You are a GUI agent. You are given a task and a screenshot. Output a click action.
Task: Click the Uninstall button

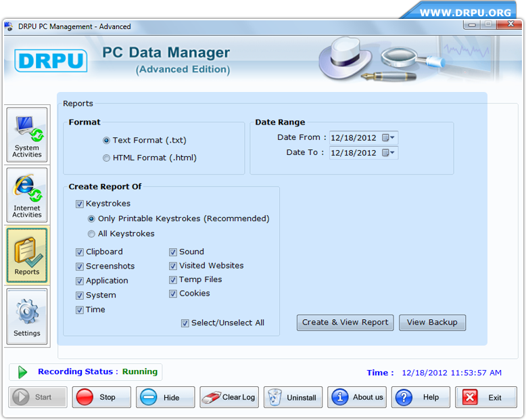click(x=293, y=397)
